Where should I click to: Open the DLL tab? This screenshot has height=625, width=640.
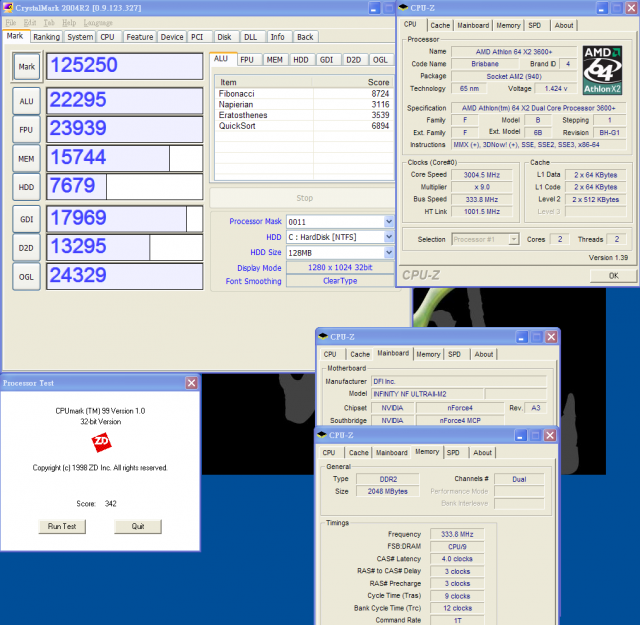pos(251,37)
